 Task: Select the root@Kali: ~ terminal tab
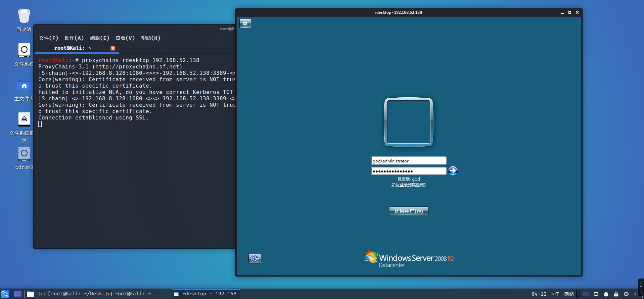click(x=73, y=48)
